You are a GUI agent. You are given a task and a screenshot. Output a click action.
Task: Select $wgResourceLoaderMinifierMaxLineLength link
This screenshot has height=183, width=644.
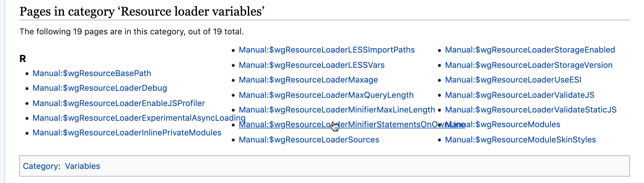coord(337,110)
